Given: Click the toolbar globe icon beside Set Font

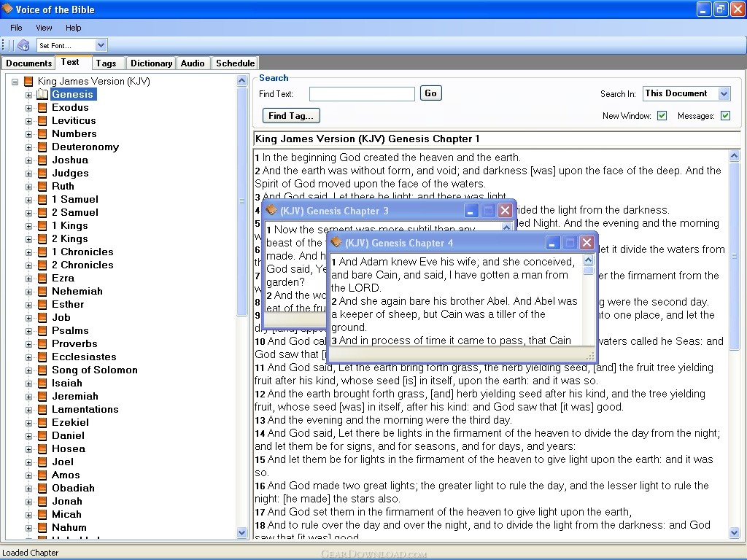Looking at the screenshot, I should click(23, 45).
